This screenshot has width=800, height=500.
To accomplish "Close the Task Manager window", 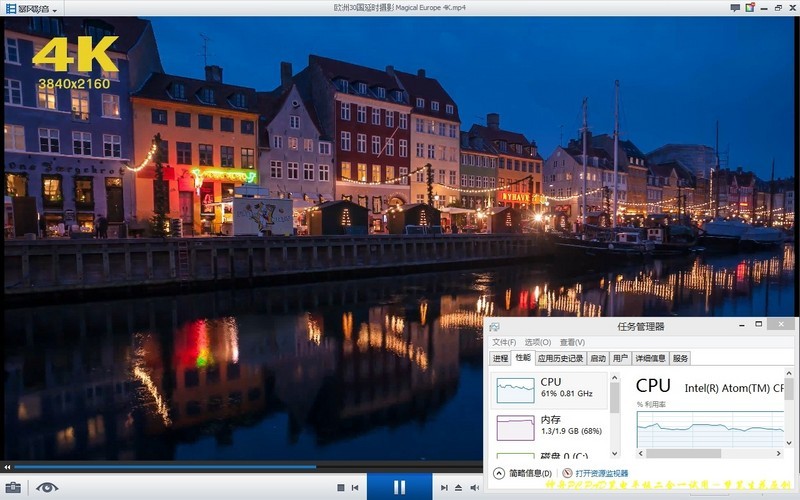I will 781,324.
